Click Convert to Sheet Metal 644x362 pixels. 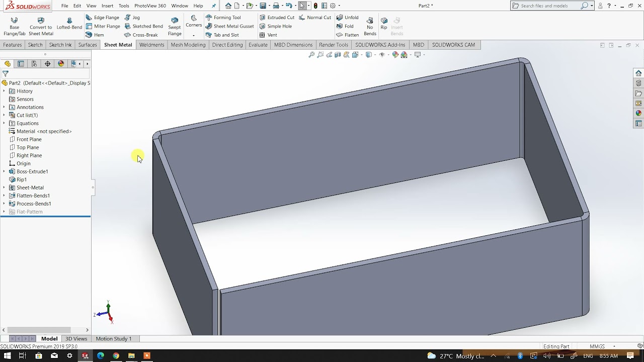pos(41,26)
